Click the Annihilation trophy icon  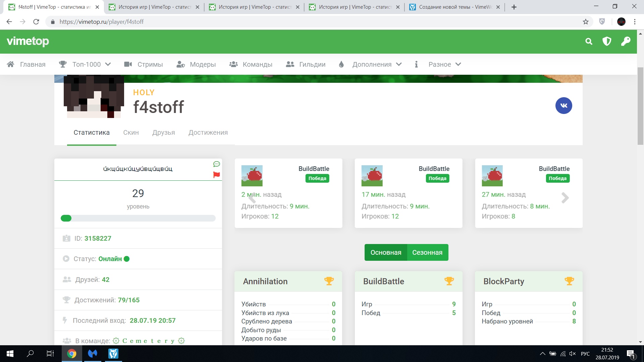(x=329, y=281)
